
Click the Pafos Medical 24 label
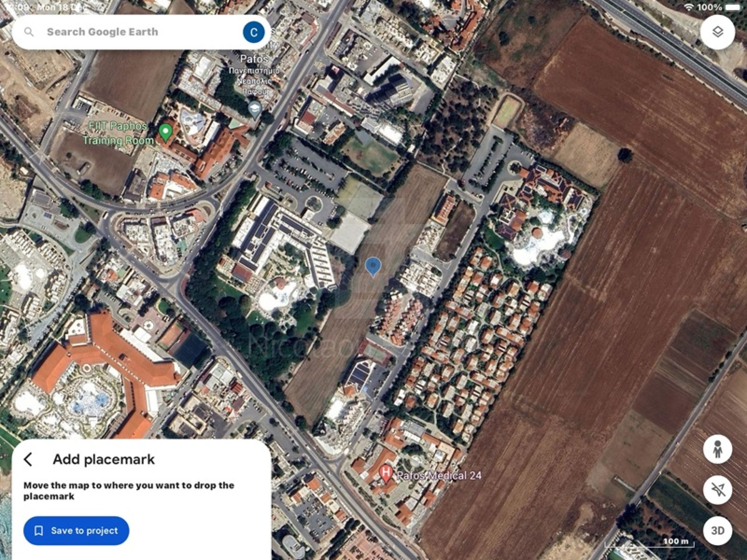pyautogui.click(x=439, y=475)
